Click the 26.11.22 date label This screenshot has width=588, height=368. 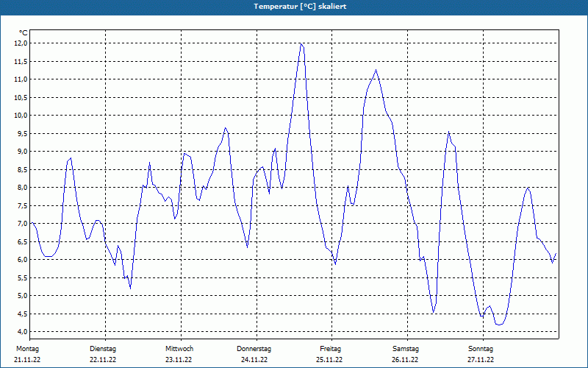(x=405, y=360)
